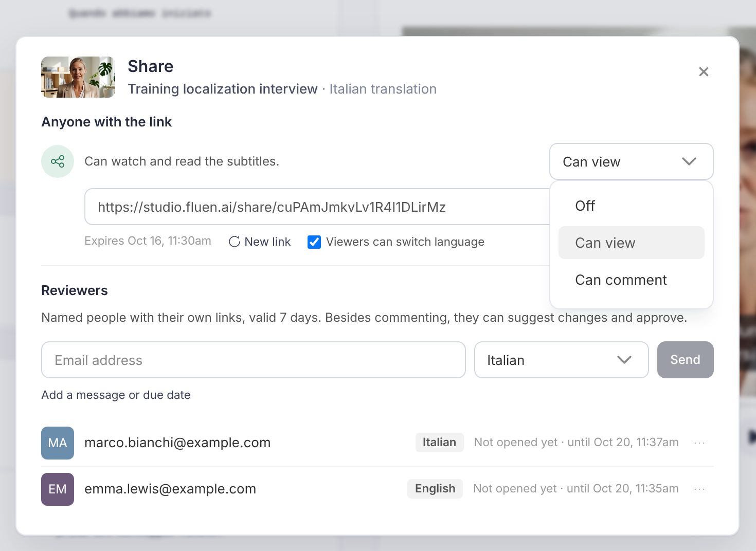Click 'until Oct 20, 11:35am' status
Screen dimensions: 756x551
click(x=622, y=489)
